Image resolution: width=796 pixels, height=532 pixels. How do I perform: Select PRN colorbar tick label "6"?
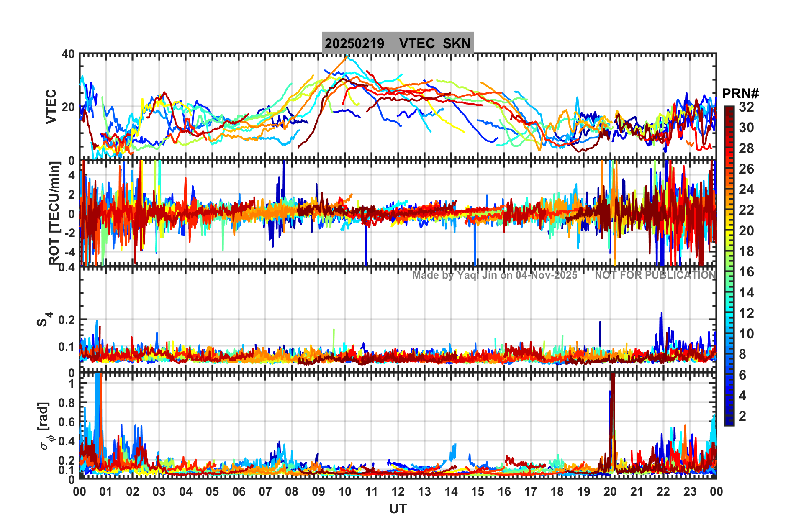[742, 375]
